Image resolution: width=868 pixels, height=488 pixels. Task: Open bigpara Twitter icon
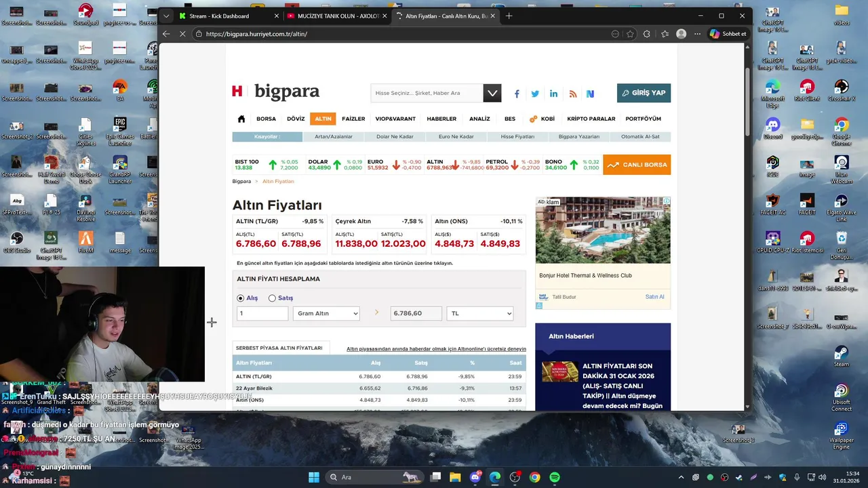pos(535,94)
